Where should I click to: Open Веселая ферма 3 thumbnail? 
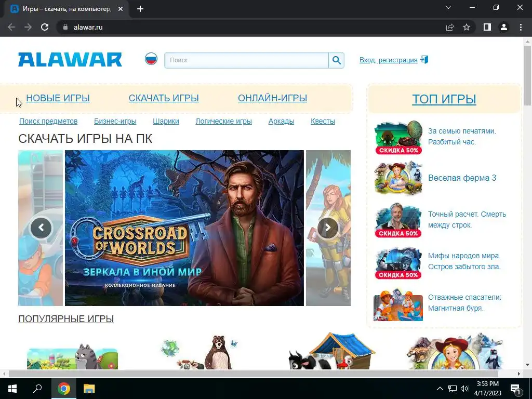tap(398, 178)
